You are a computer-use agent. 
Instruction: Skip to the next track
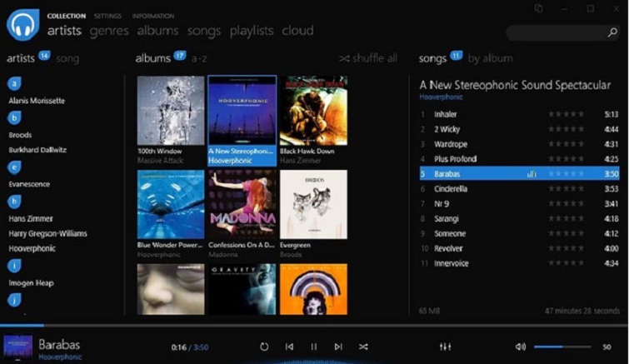tap(338, 347)
